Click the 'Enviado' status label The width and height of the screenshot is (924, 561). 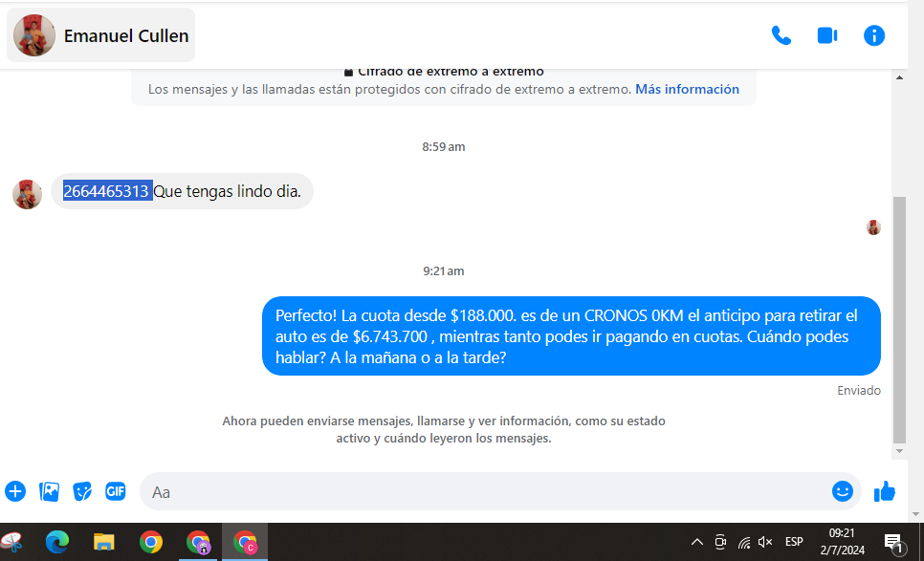[859, 390]
